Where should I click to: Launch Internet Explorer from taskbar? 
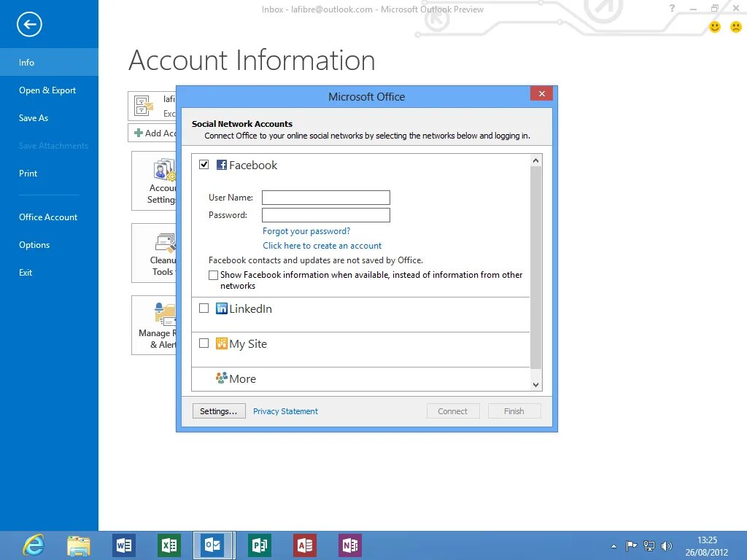point(34,545)
